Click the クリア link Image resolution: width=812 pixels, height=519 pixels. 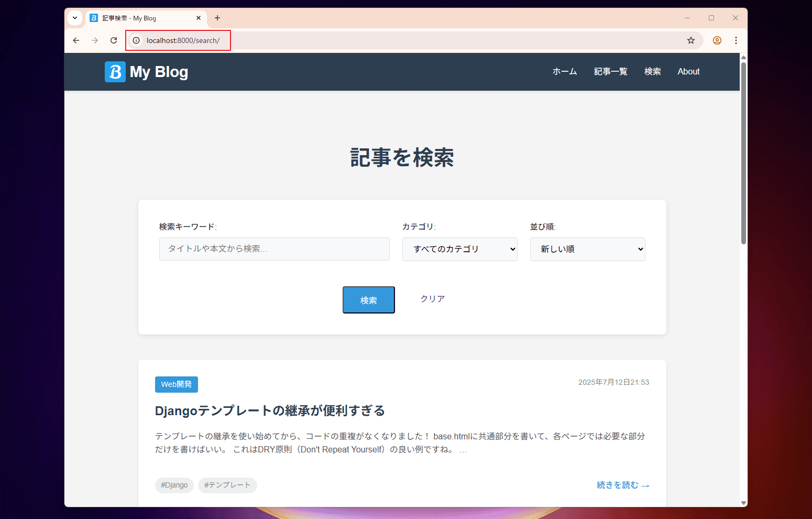(x=433, y=299)
